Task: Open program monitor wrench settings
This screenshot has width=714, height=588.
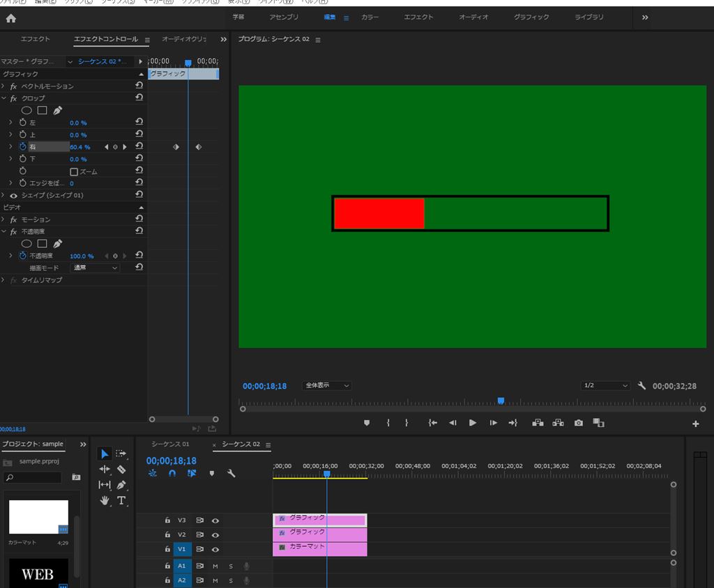Action: click(x=642, y=386)
